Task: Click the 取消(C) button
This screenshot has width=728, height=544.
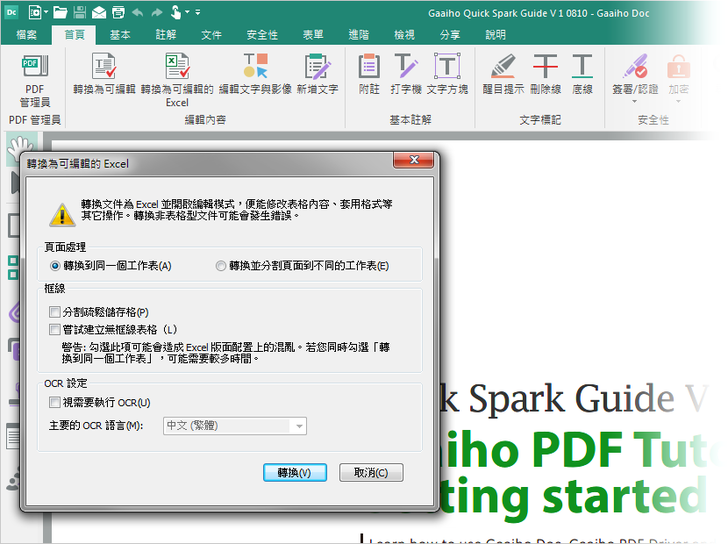Action: click(371, 473)
